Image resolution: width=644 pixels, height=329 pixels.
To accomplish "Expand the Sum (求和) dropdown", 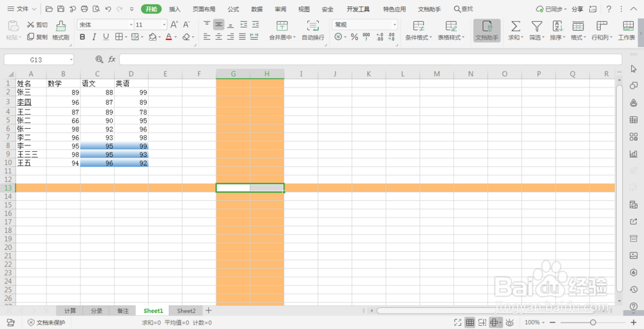I will pos(522,37).
